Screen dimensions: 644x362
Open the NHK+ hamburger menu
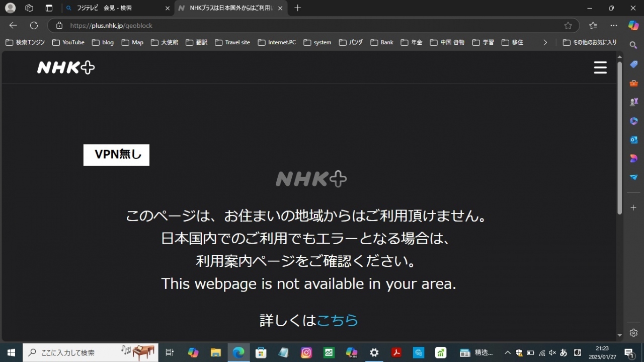tap(600, 67)
